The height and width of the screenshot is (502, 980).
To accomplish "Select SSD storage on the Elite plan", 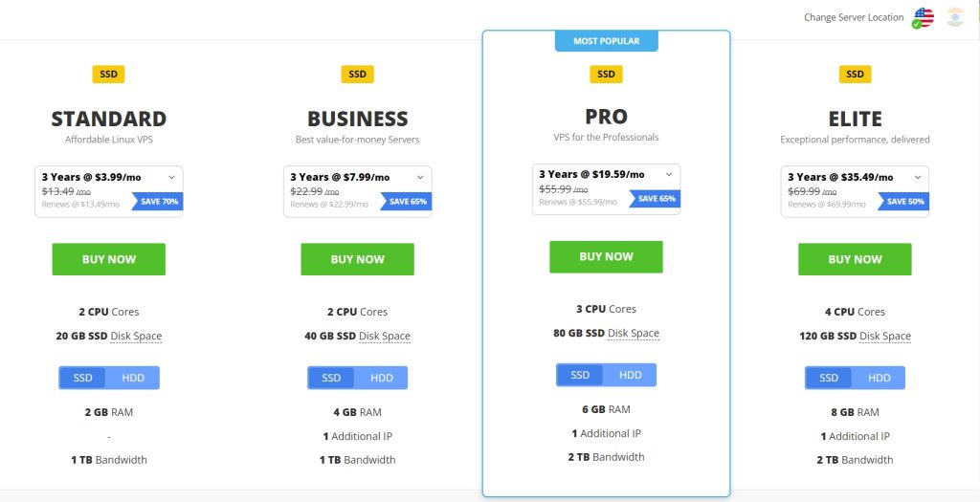I will (x=829, y=378).
